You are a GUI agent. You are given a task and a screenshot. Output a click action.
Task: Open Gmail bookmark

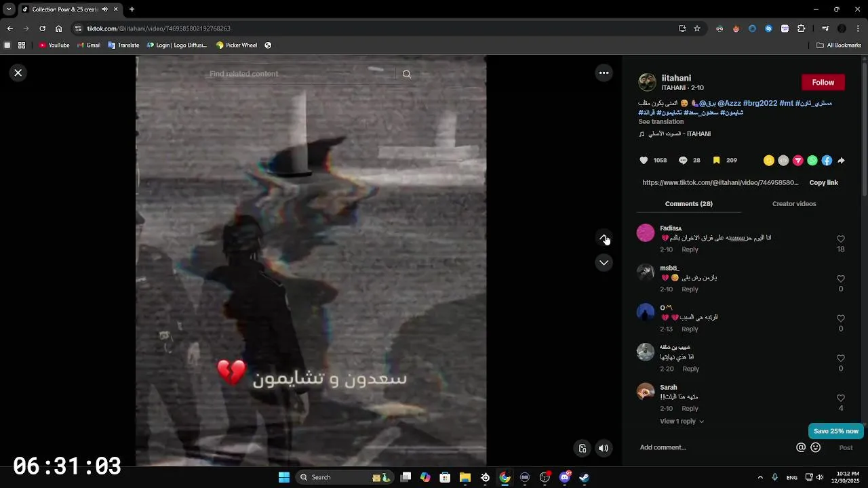point(89,45)
